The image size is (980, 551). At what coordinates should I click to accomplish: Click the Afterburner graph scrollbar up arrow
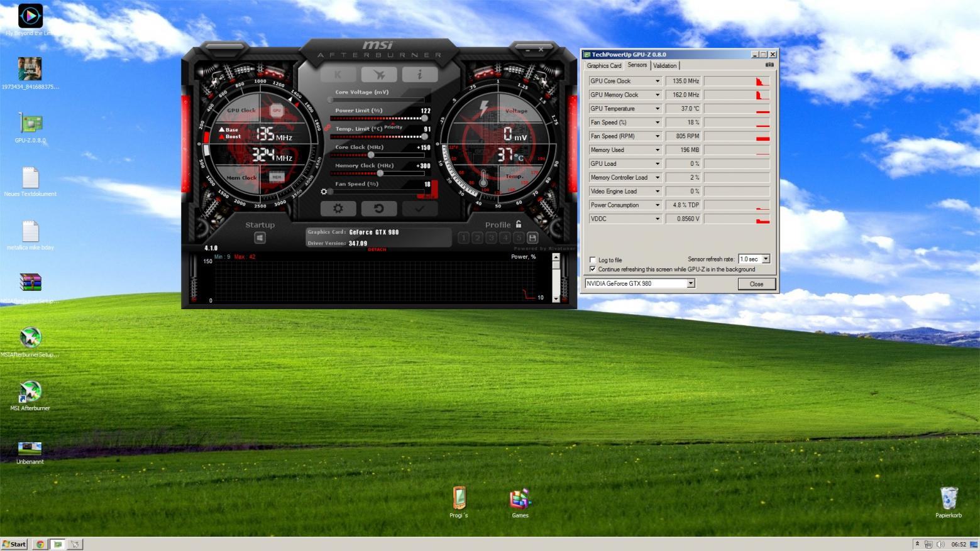(556, 258)
